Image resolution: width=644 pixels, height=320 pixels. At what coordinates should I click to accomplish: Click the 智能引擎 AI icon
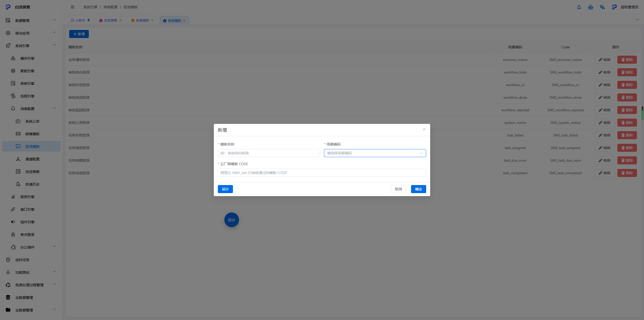pos(13,71)
